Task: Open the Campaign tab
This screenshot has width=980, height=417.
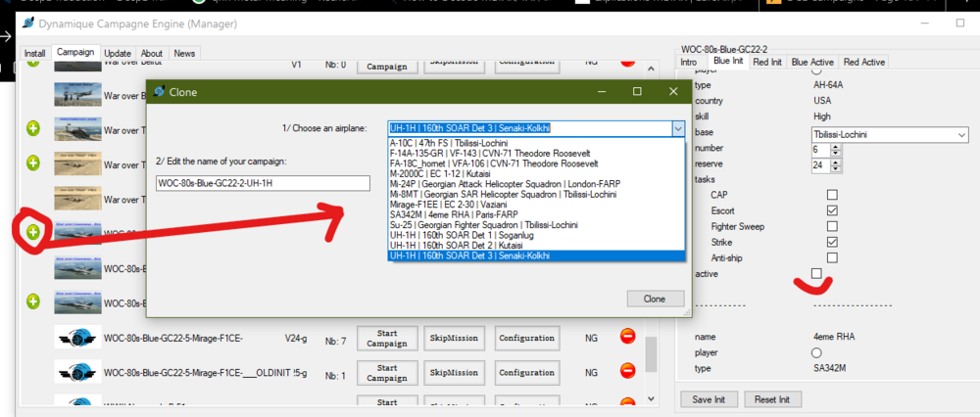Action: pos(75,53)
